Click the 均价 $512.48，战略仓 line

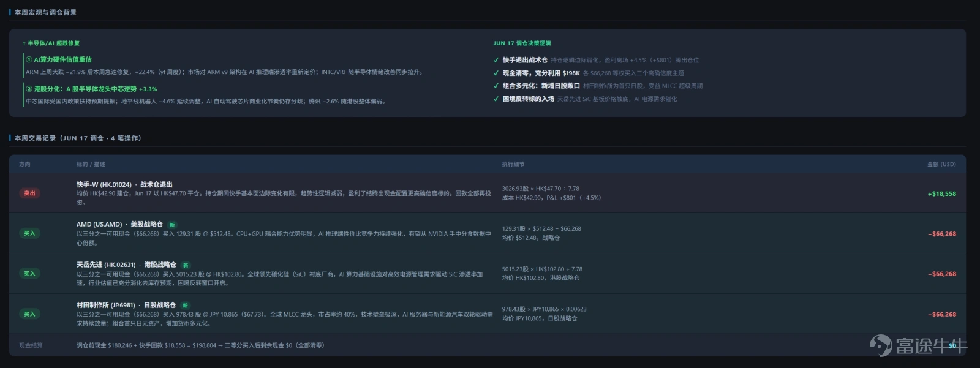click(x=531, y=238)
